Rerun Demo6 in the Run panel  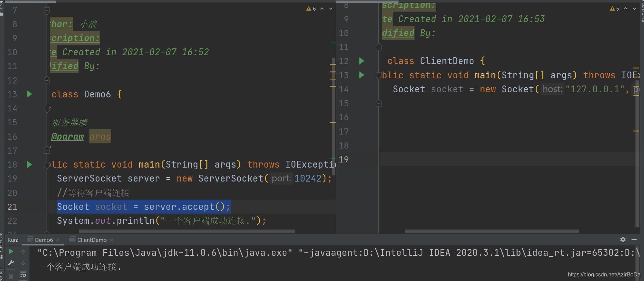click(x=11, y=252)
